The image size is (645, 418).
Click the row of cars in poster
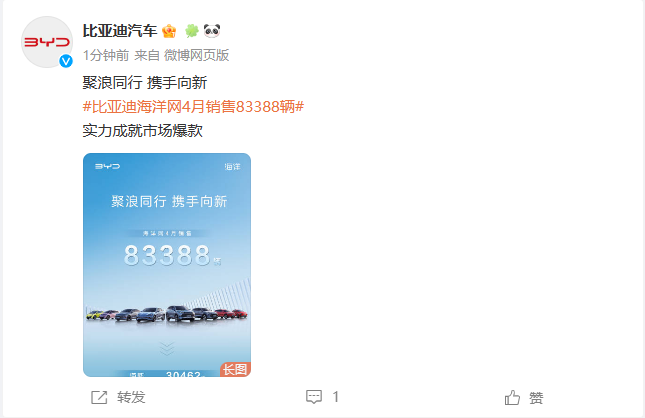(167, 314)
